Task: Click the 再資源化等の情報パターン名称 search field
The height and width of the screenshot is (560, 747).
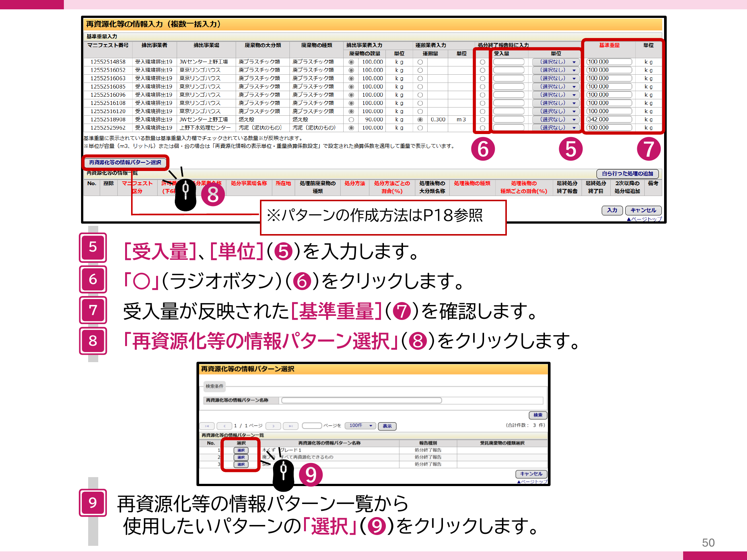Action: pyautogui.click(x=361, y=400)
